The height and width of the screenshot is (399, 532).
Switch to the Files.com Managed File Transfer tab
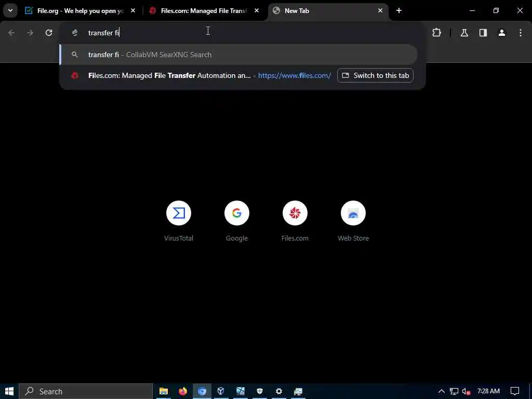(204, 11)
